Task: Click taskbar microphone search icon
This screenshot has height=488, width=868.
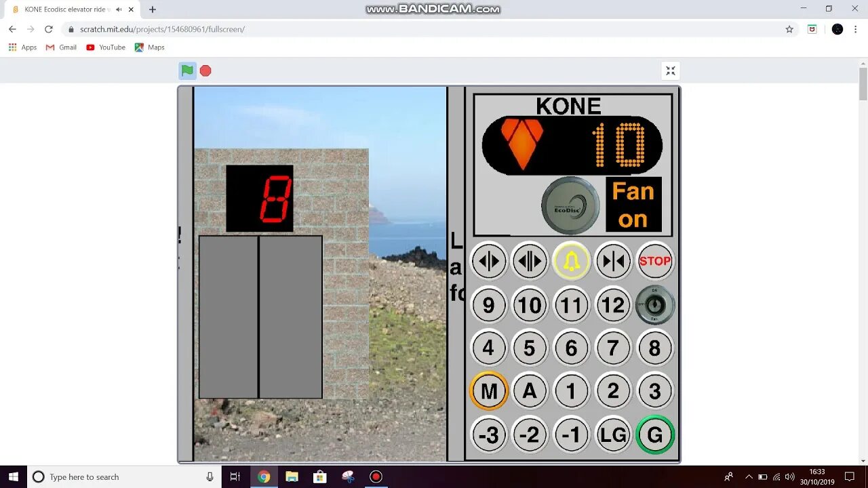Action: point(210,476)
